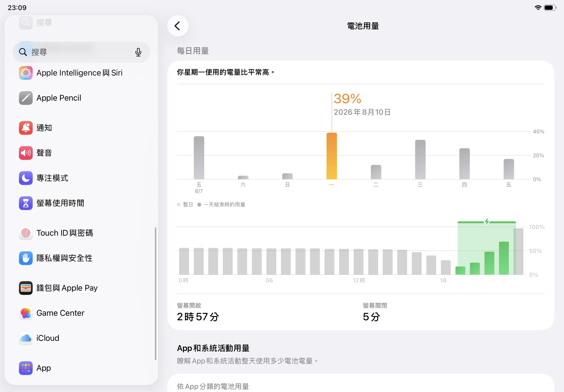564x392 pixels.
Task: Tap the microphone dictation icon in search
Action: click(x=138, y=52)
